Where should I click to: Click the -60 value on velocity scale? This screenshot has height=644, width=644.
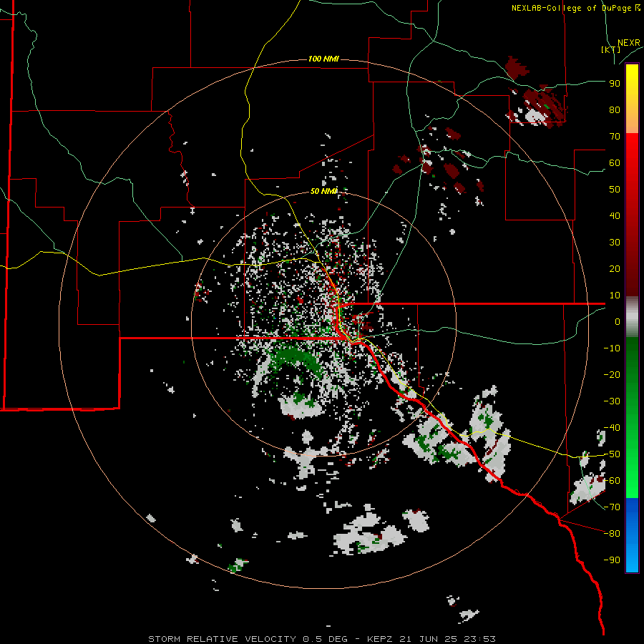pyautogui.click(x=612, y=481)
